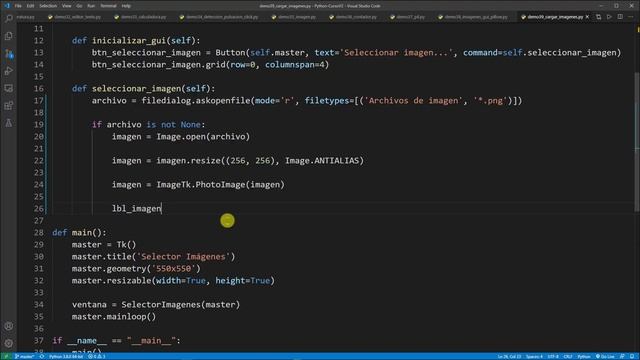
Task: Open the View menu
Action: coord(67,6)
